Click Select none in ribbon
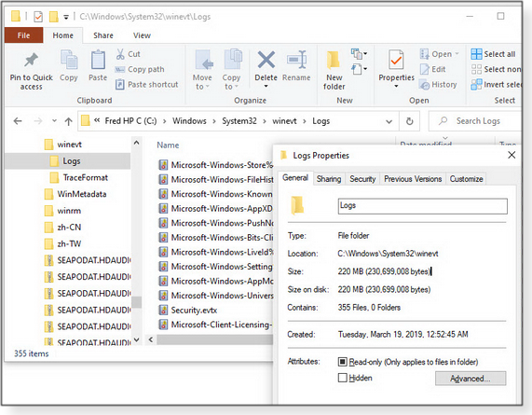This screenshot has width=532, height=415. [496, 69]
